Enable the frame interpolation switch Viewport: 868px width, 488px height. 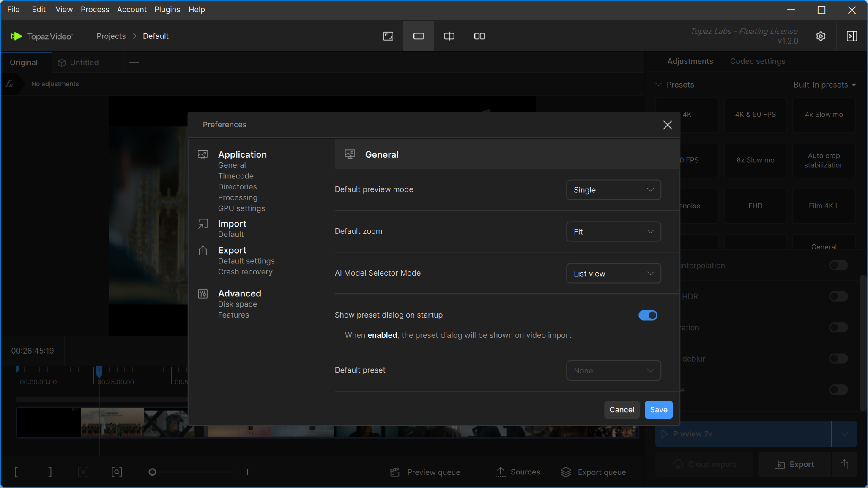point(838,266)
